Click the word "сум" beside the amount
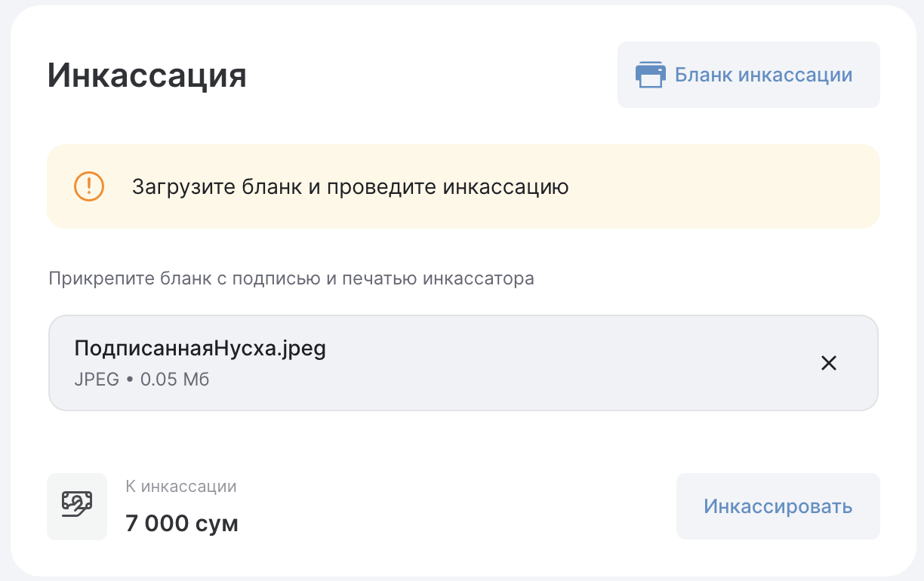924x581 pixels. click(217, 523)
